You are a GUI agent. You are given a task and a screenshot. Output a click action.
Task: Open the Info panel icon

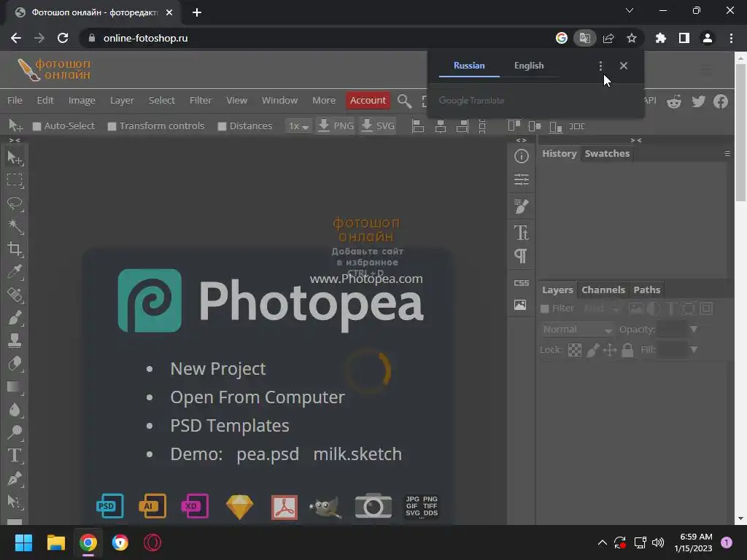coord(521,156)
